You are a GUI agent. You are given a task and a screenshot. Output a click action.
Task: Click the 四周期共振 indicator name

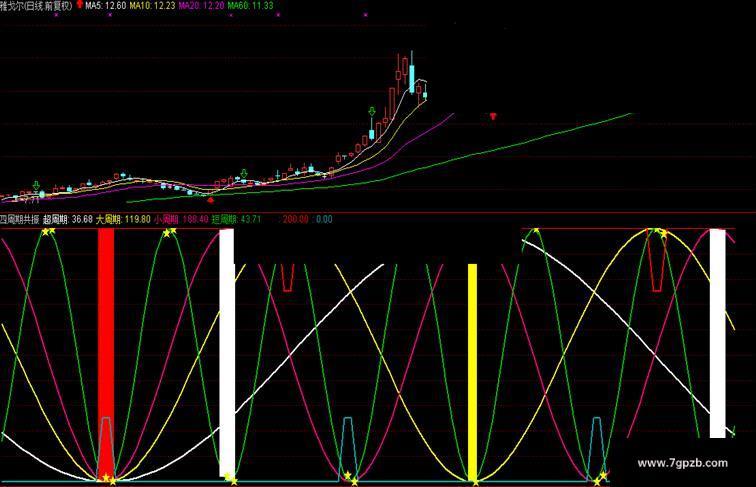[x=20, y=219]
